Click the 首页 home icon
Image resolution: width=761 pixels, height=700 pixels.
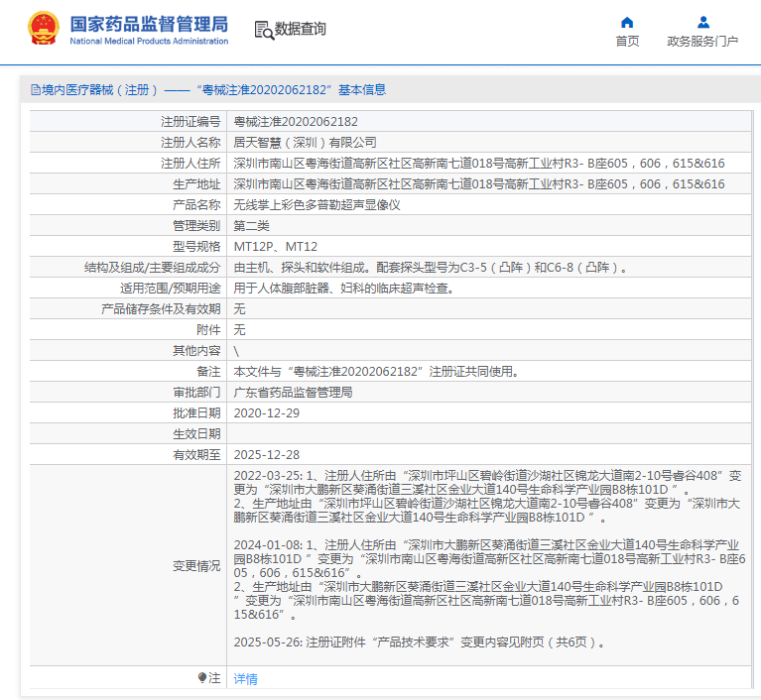pos(627,23)
